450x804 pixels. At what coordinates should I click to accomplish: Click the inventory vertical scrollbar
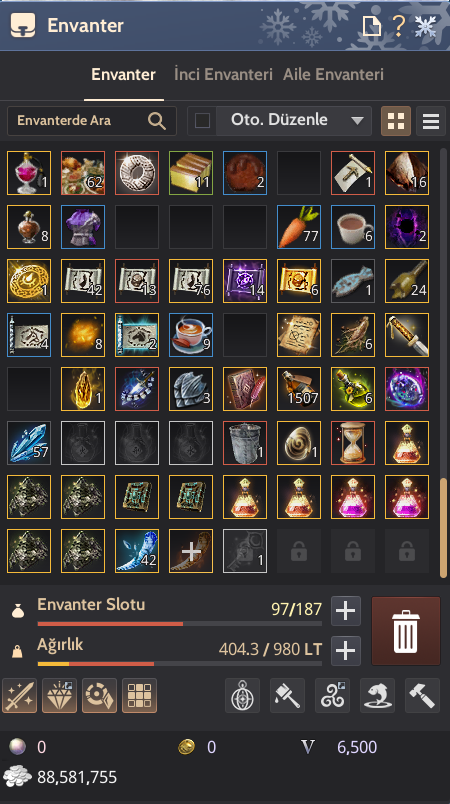[x=443, y=528]
